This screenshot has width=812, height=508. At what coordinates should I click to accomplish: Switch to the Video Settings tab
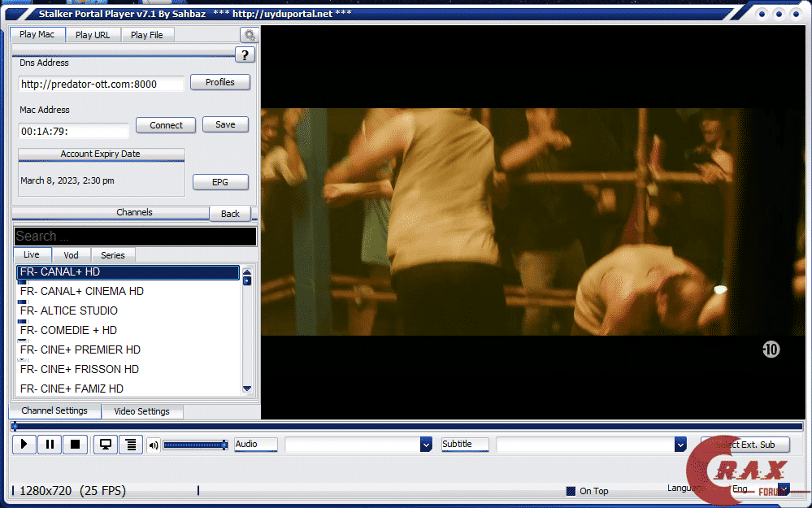[142, 411]
